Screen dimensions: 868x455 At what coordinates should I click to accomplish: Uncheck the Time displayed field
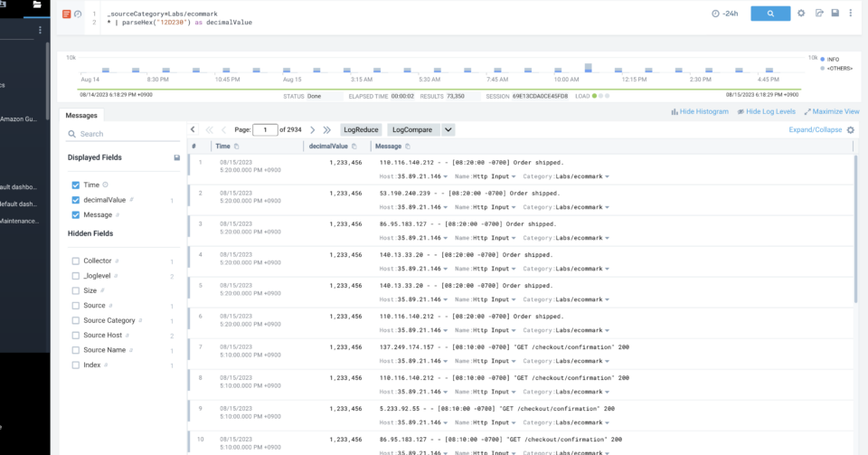76,185
